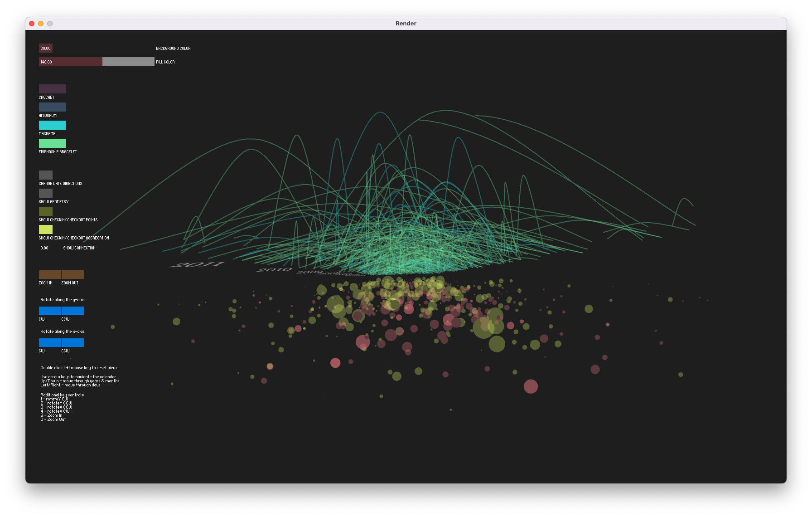Click the 2010 year label in visualization

[274, 270]
